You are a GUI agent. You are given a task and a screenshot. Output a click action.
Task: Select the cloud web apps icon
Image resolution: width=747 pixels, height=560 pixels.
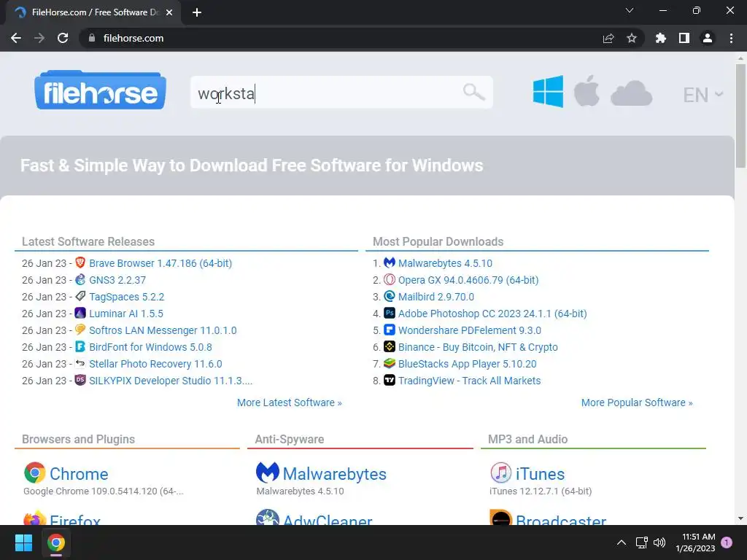coord(631,93)
